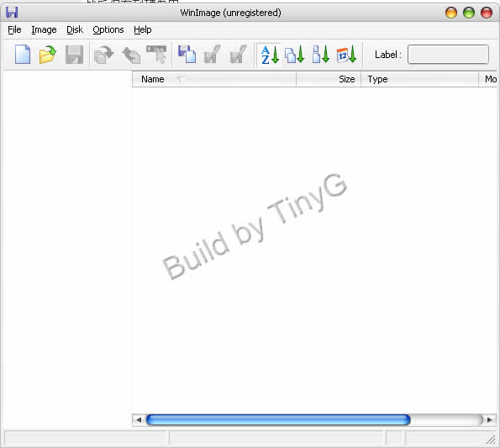500x448 pixels.
Task: Open the File menu
Action: click(x=14, y=29)
